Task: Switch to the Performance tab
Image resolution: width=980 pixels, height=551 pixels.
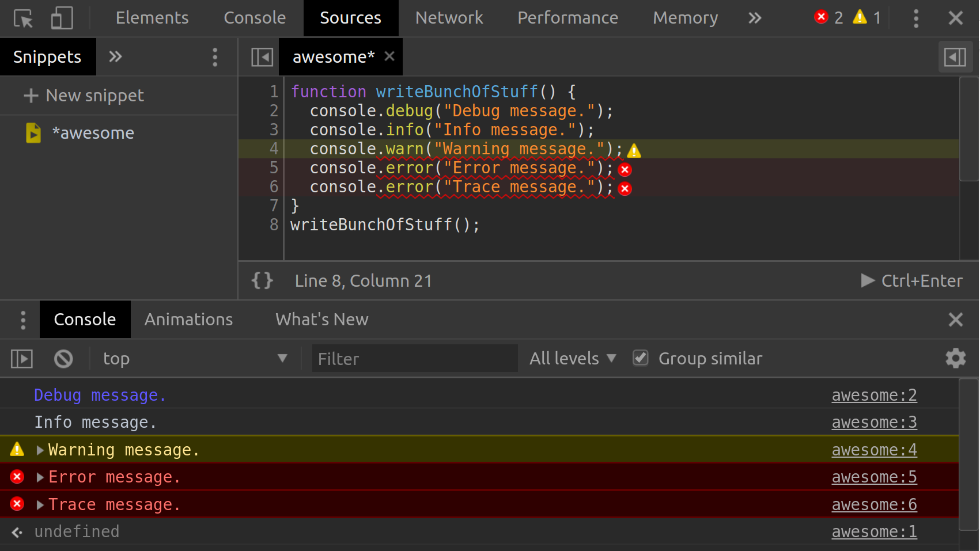Action: (567, 18)
